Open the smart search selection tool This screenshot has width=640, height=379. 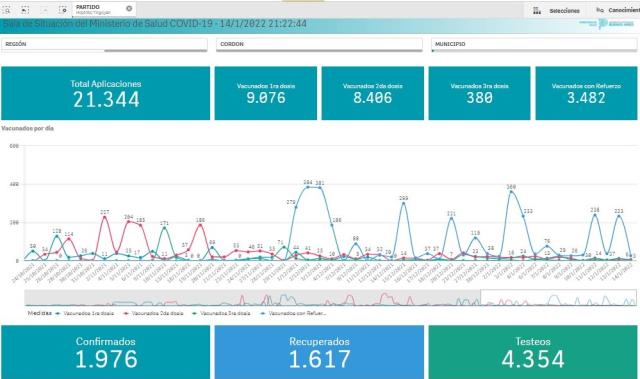pyautogui.click(x=7, y=10)
